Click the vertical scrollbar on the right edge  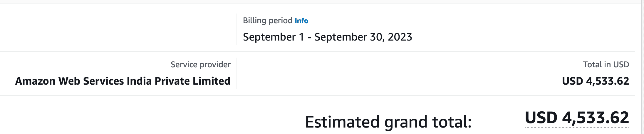(643, 67)
